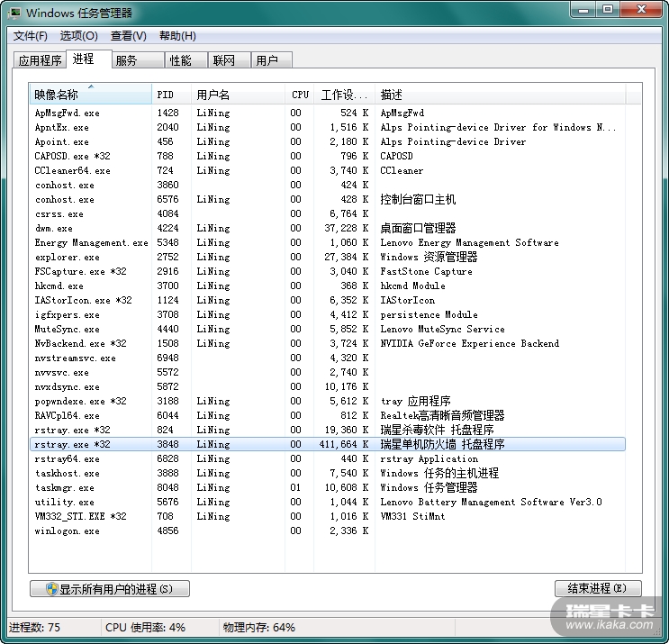
Task: Click the 瑞星杀毒软件 托盘程序 description
Action: click(x=437, y=430)
